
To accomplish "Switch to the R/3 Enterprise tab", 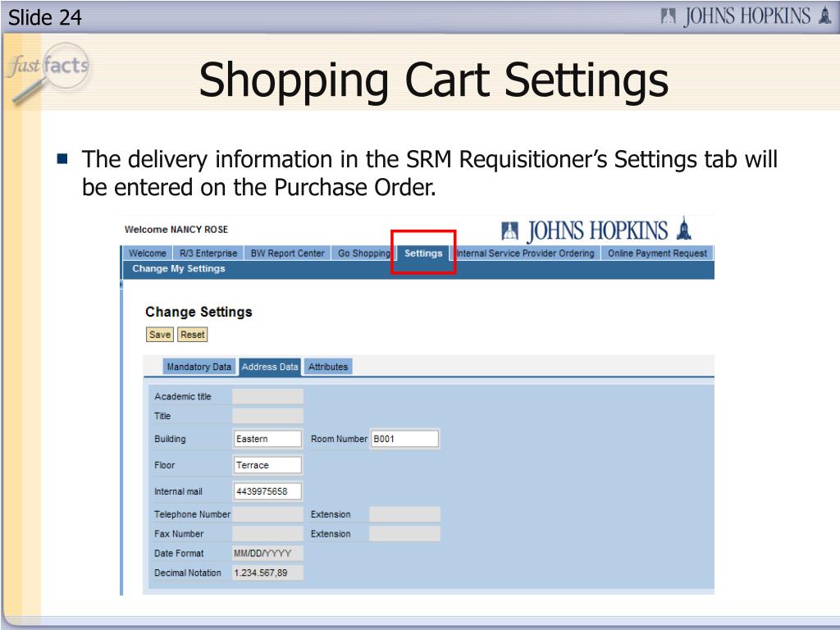I will click(x=208, y=253).
